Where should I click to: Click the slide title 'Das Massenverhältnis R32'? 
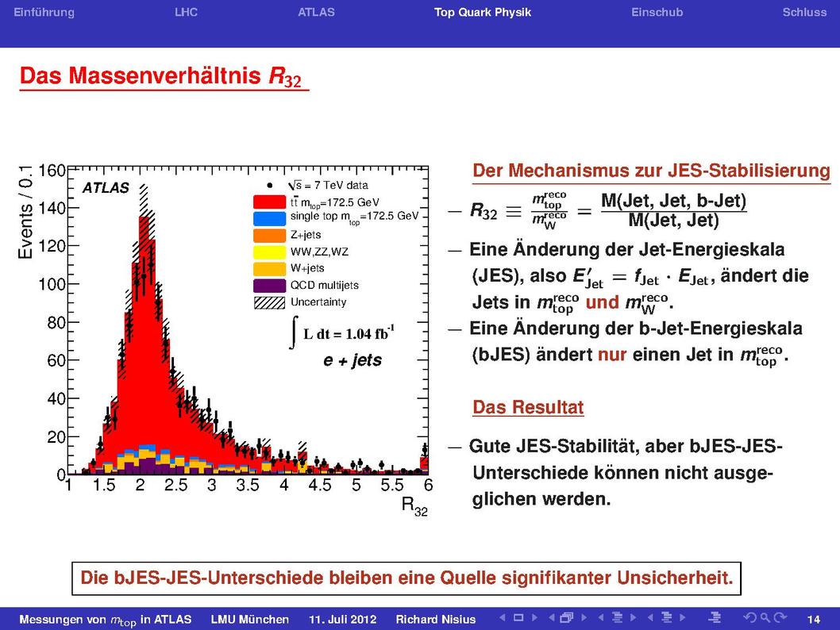(x=160, y=76)
